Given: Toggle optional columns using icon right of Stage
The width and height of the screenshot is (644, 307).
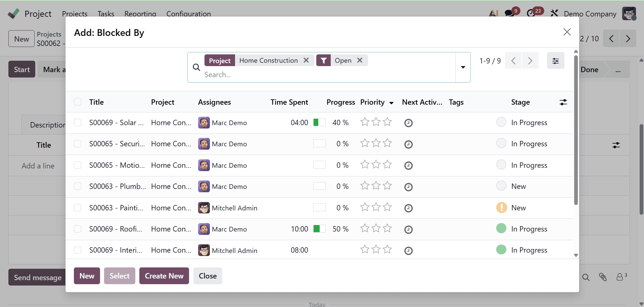Looking at the screenshot, I should (x=563, y=102).
